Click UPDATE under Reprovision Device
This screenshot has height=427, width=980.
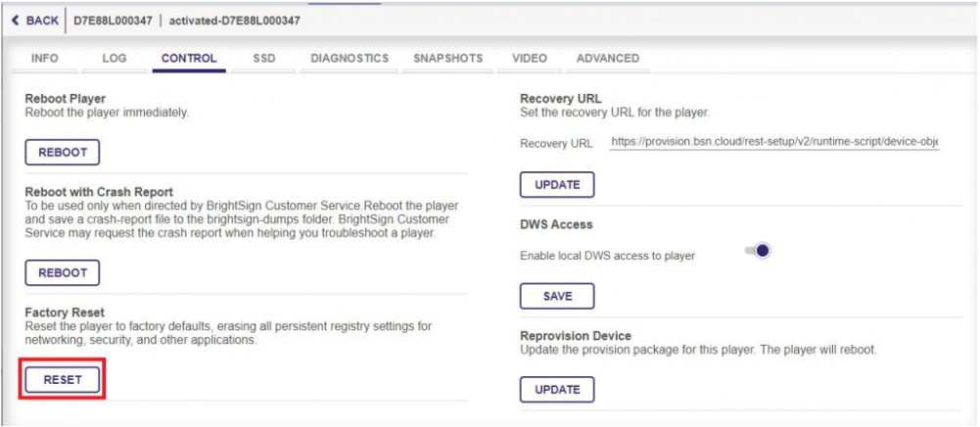(x=557, y=390)
